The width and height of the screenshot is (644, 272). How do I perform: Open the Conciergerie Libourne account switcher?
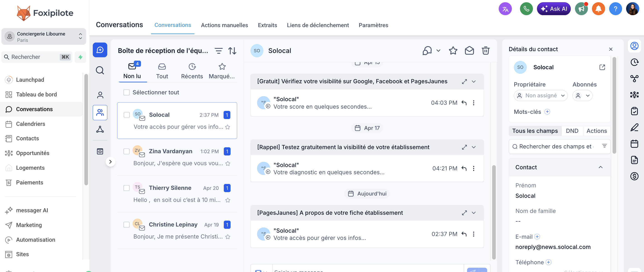point(44,36)
